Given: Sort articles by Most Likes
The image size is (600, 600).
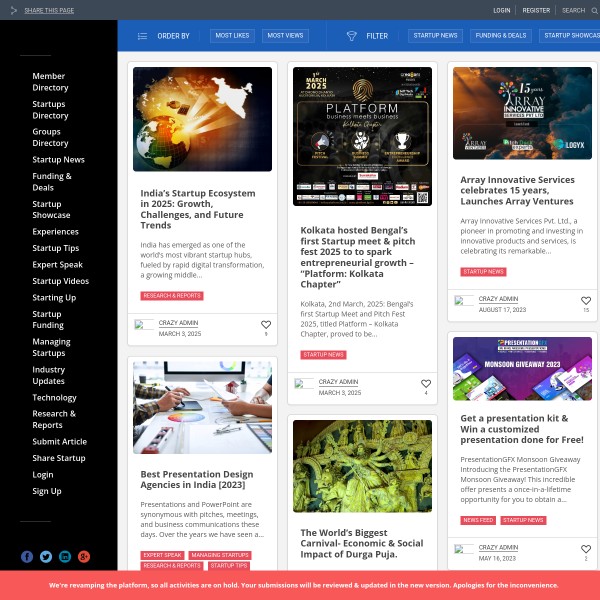Looking at the screenshot, I should 232,36.
